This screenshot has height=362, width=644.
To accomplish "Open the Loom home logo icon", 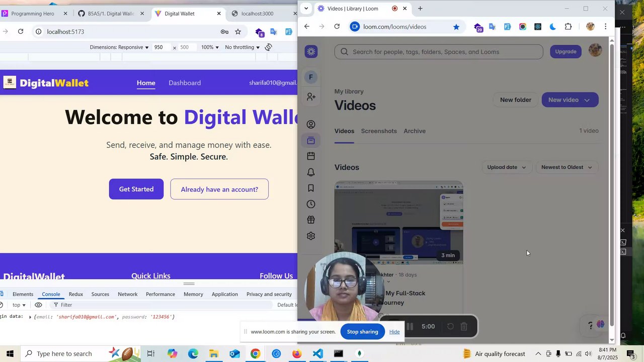I will [311, 51].
